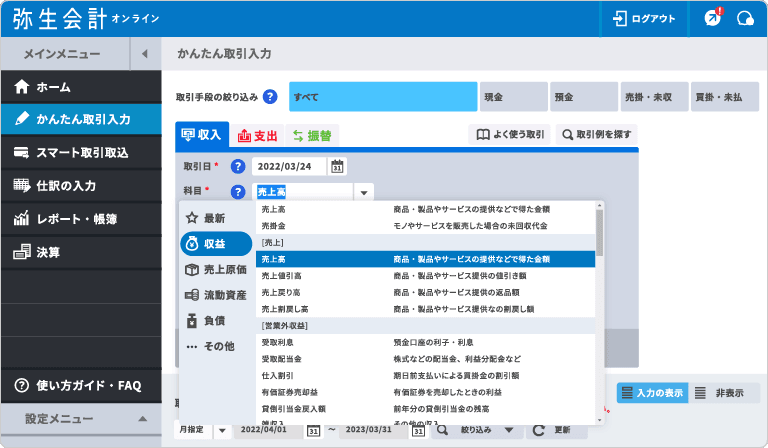
Task: Click end date field 2023/03/31
Action: pyautogui.click(x=373, y=430)
